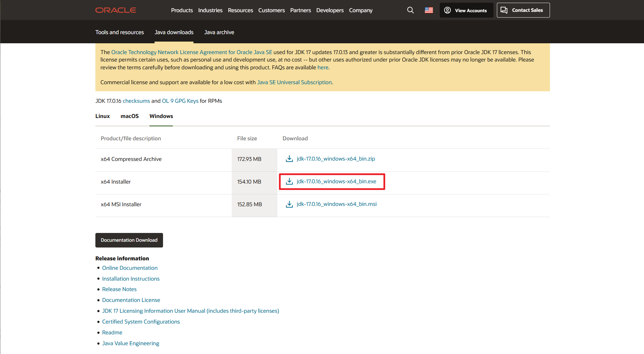Open the JDK 17.0.16 checksums link

coord(136,101)
